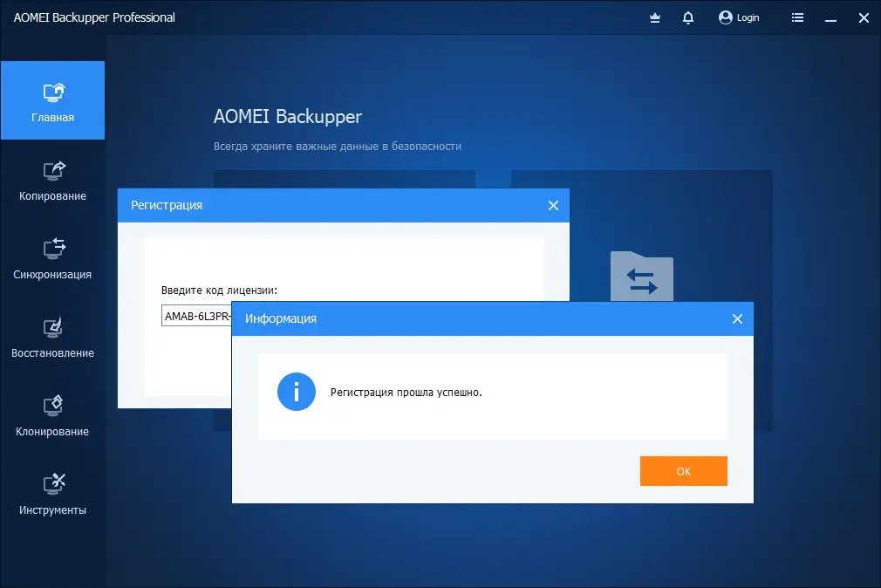Click the Регистрация прошла успешно message
The width and height of the screenshot is (881, 588).
point(406,393)
